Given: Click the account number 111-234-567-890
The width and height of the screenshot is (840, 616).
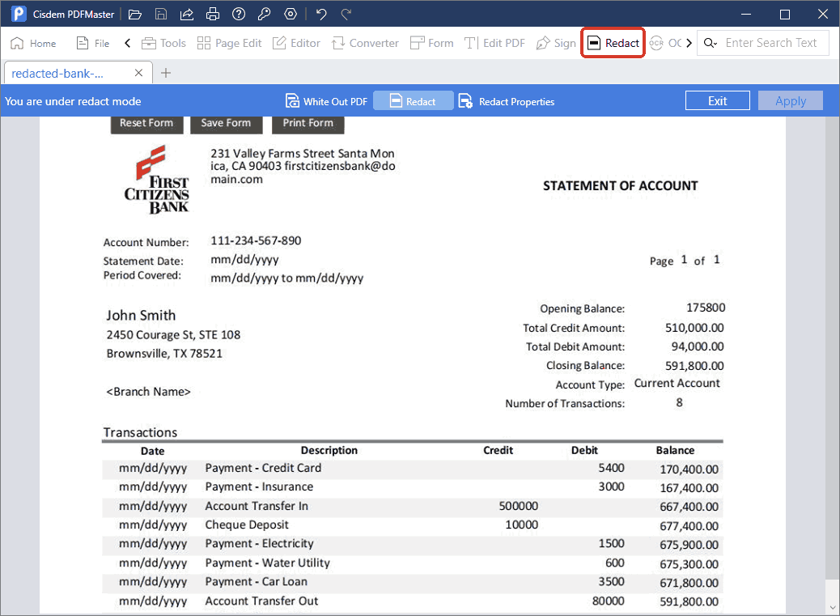Looking at the screenshot, I should [x=256, y=240].
